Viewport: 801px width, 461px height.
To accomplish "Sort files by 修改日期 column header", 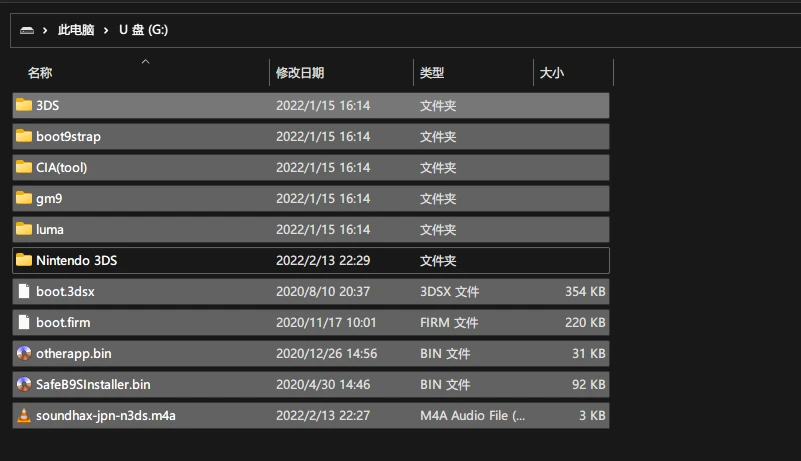I will 300,73.
